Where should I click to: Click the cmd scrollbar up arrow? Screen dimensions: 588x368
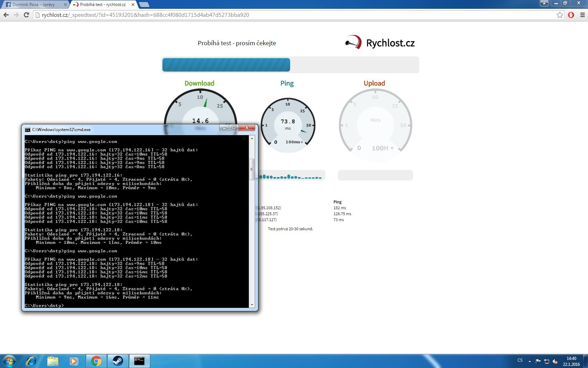252,138
